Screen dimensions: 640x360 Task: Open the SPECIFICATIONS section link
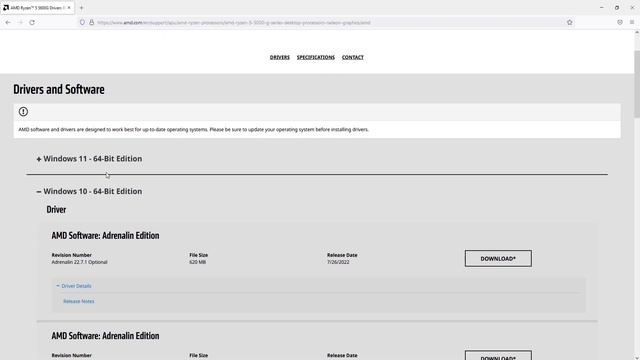point(316,57)
